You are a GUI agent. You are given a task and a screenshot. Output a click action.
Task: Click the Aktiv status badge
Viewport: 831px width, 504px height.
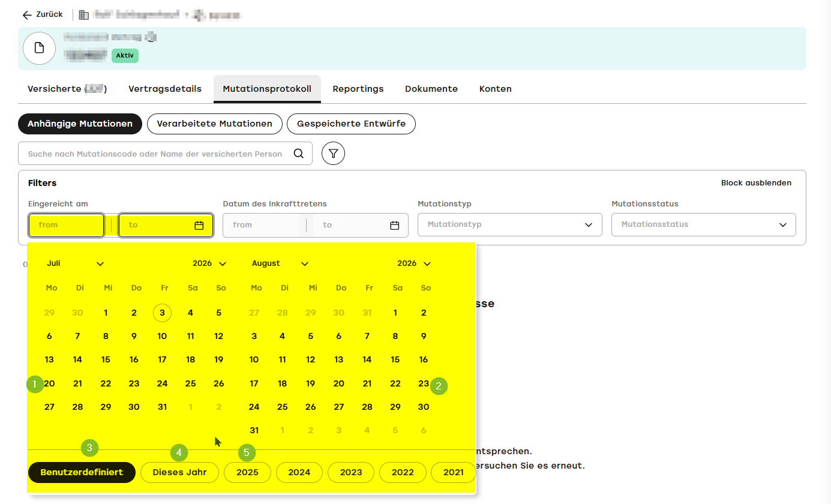[x=125, y=56]
